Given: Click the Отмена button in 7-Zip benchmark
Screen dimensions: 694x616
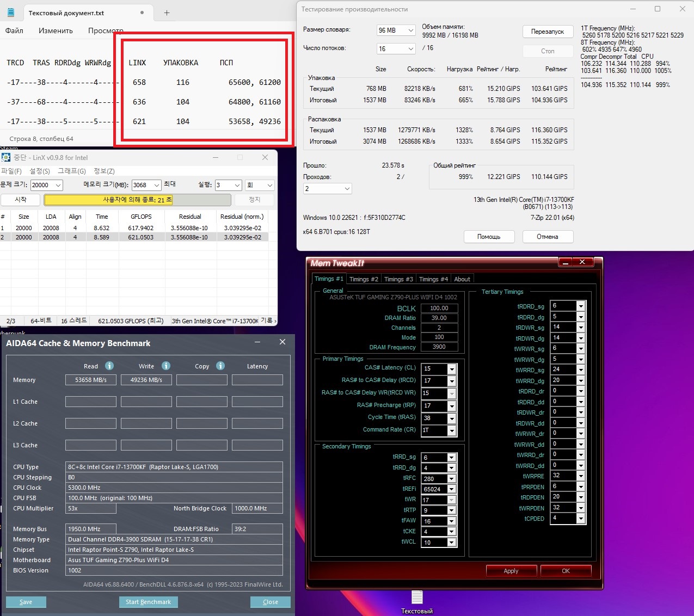Looking at the screenshot, I should pyautogui.click(x=548, y=237).
